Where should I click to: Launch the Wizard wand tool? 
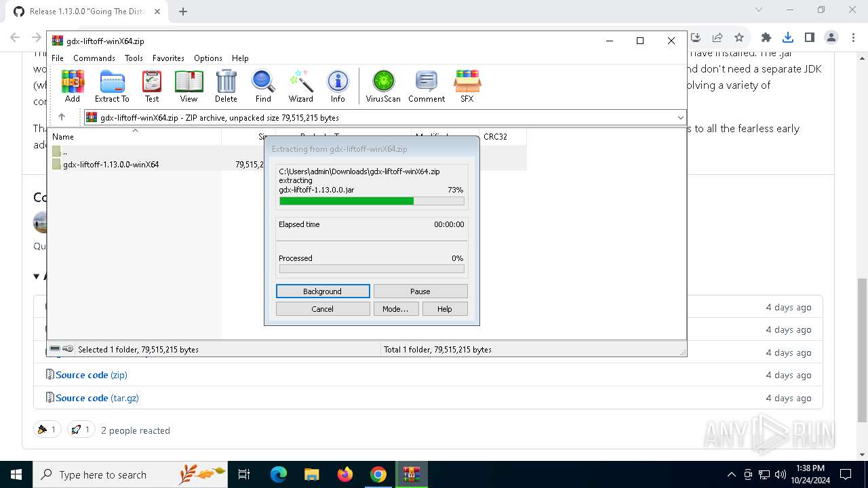[300, 86]
